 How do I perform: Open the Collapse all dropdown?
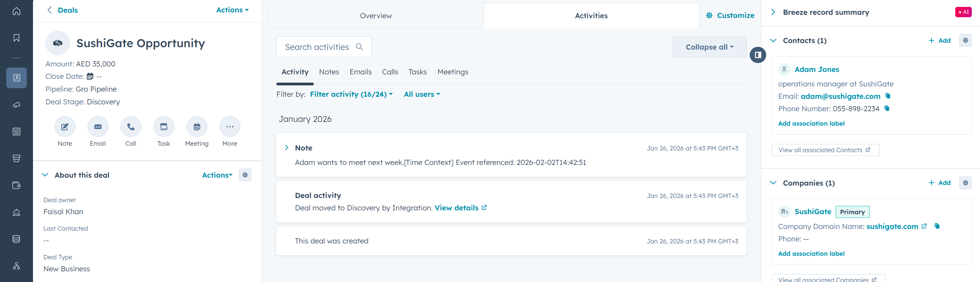click(x=709, y=47)
